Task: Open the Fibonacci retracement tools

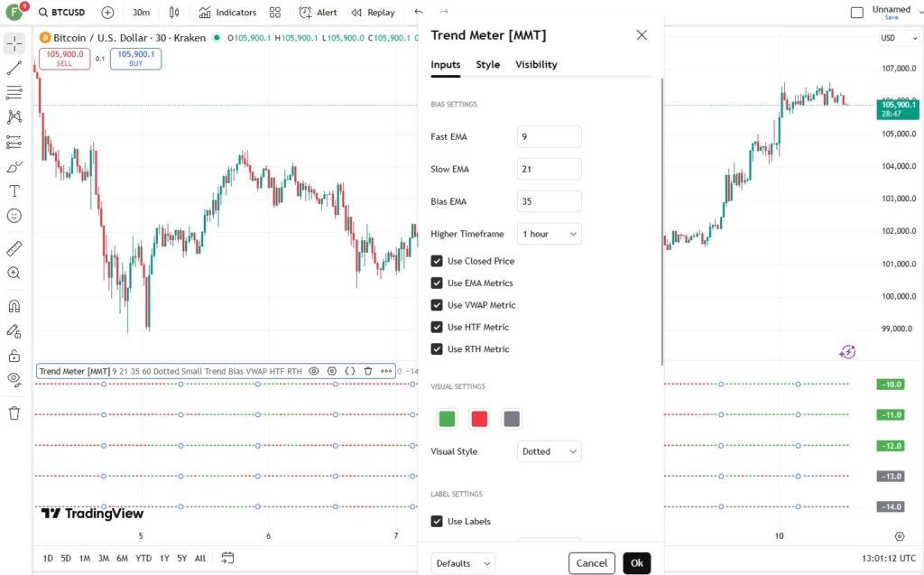Action: coord(14,93)
